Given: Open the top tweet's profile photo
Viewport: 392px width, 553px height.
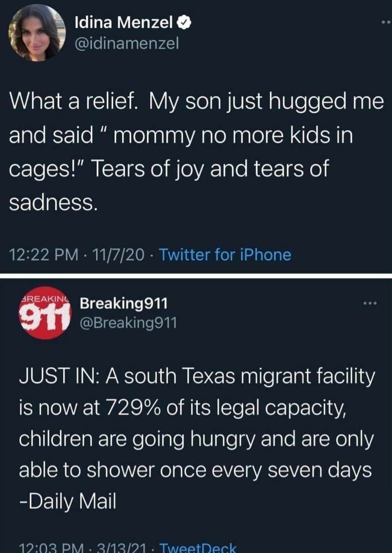Looking at the screenshot, I should coord(37,33).
